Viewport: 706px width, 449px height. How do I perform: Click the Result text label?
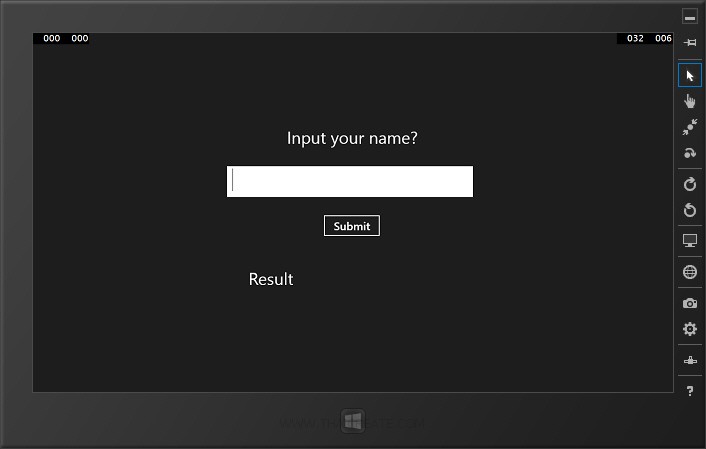point(271,279)
